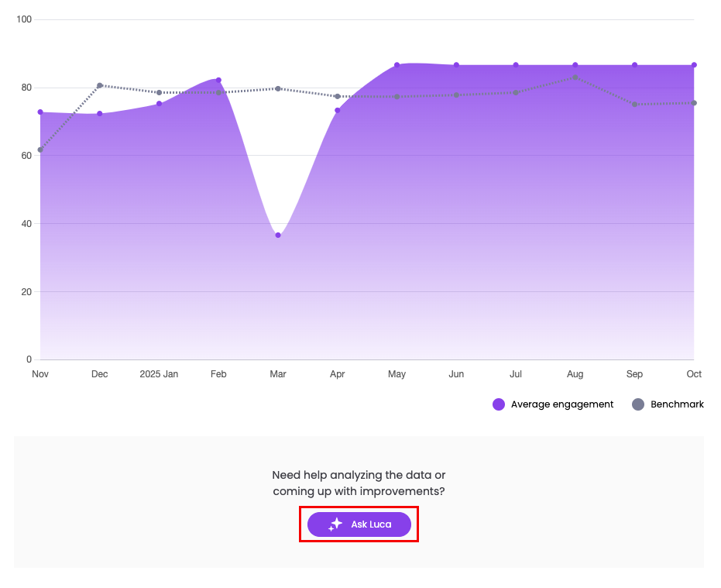Click the July average engagement data point
The width and height of the screenshot is (721, 588).
[x=516, y=65]
